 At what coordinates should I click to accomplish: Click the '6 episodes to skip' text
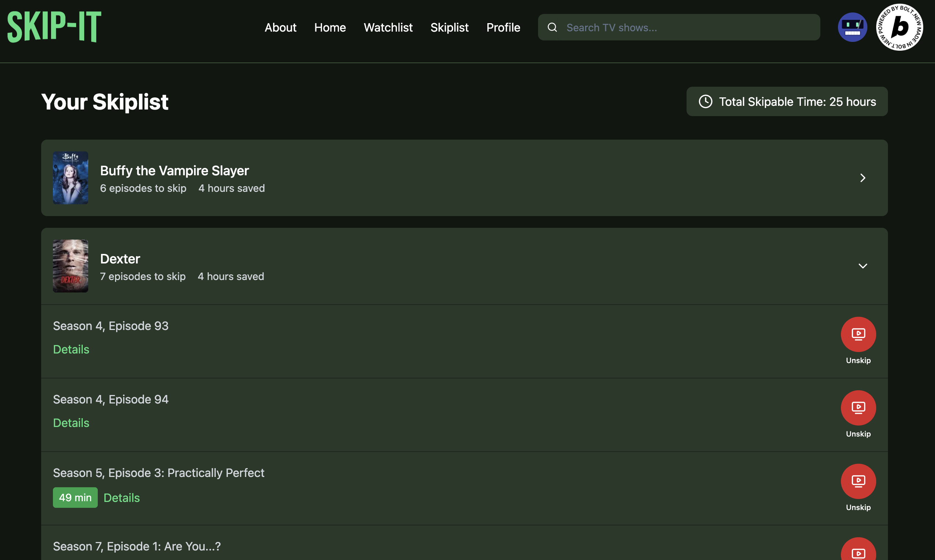pos(143,188)
